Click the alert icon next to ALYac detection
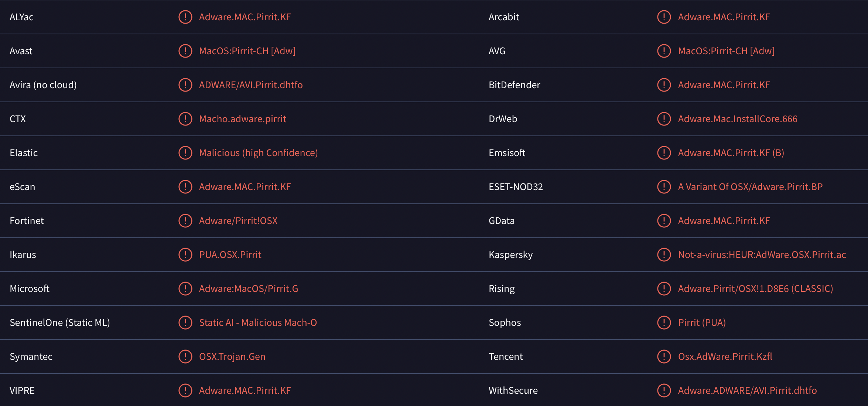Image resolution: width=868 pixels, height=406 pixels. pos(185,17)
